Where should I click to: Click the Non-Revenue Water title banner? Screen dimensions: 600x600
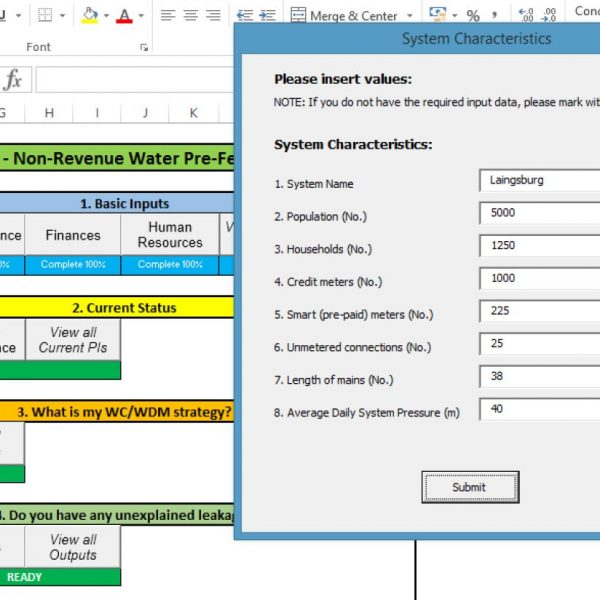[116, 158]
